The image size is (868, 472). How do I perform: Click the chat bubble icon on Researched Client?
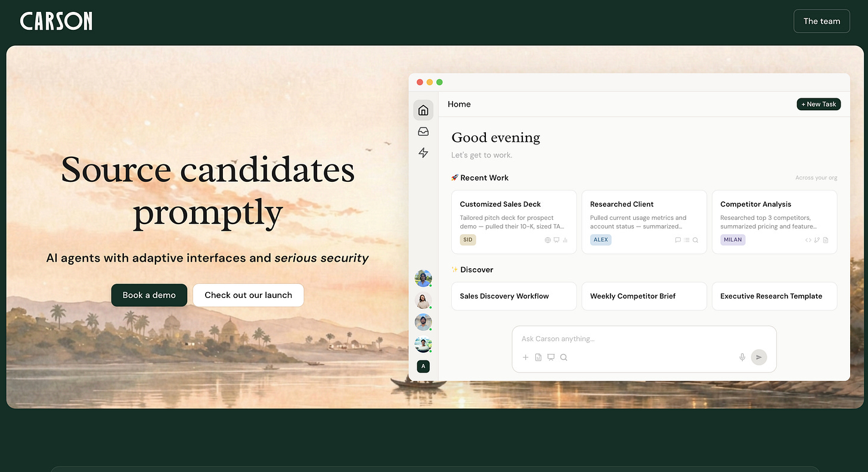678,240
